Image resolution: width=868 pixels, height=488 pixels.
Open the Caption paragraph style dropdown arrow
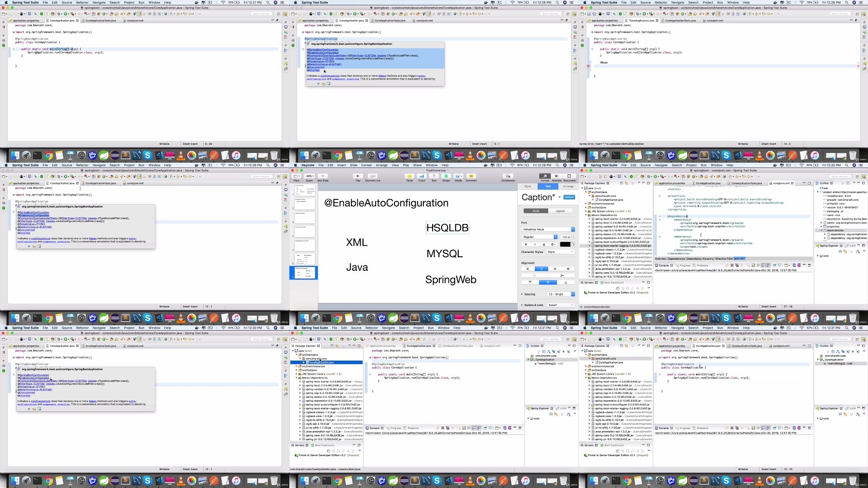[x=559, y=197]
